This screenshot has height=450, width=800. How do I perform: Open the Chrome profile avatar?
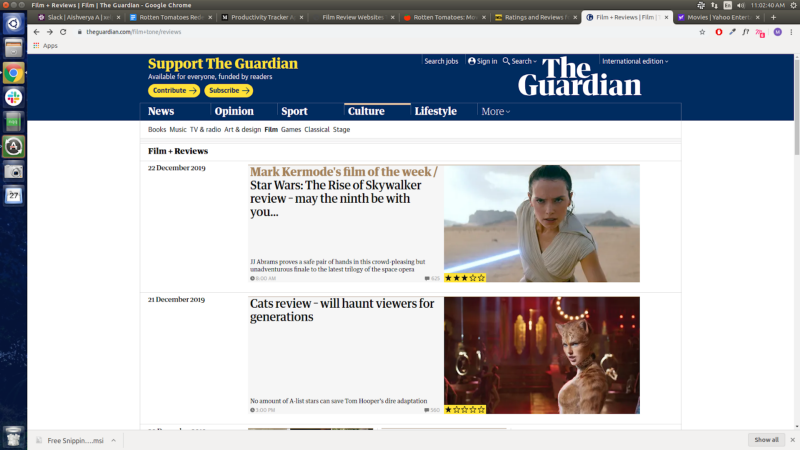[778, 32]
